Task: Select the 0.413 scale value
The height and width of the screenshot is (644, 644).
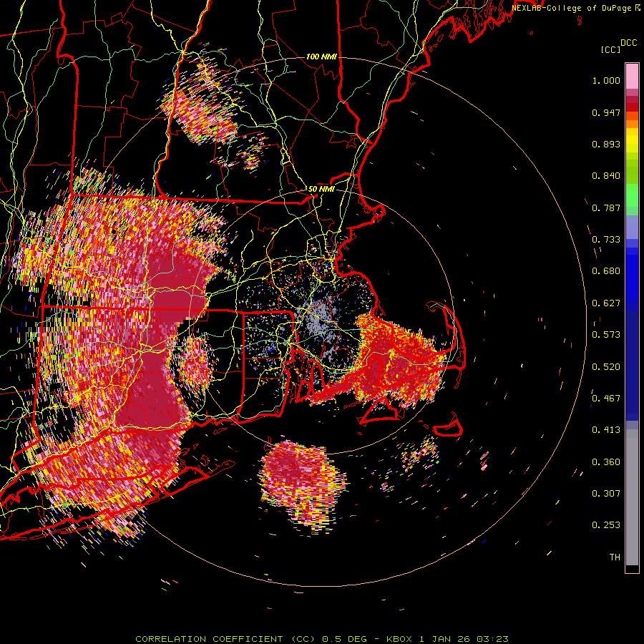Action: [x=606, y=430]
